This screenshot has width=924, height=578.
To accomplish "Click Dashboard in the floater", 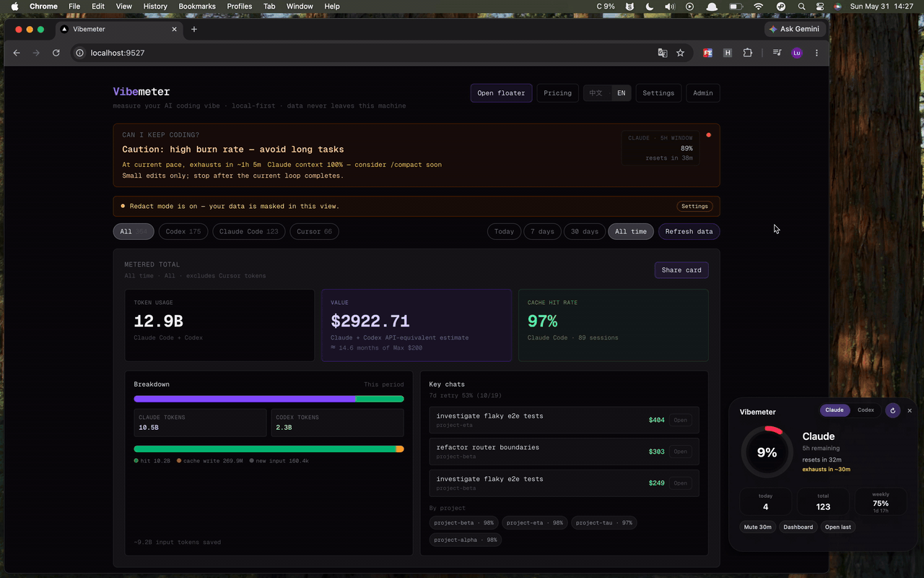I will pyautogui.click(x=798, y=527).
